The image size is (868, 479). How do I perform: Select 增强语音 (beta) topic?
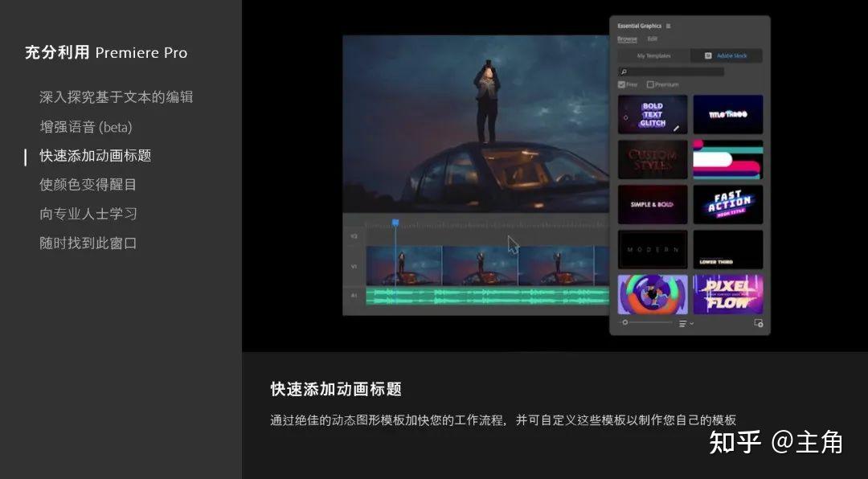coord(86,127)
